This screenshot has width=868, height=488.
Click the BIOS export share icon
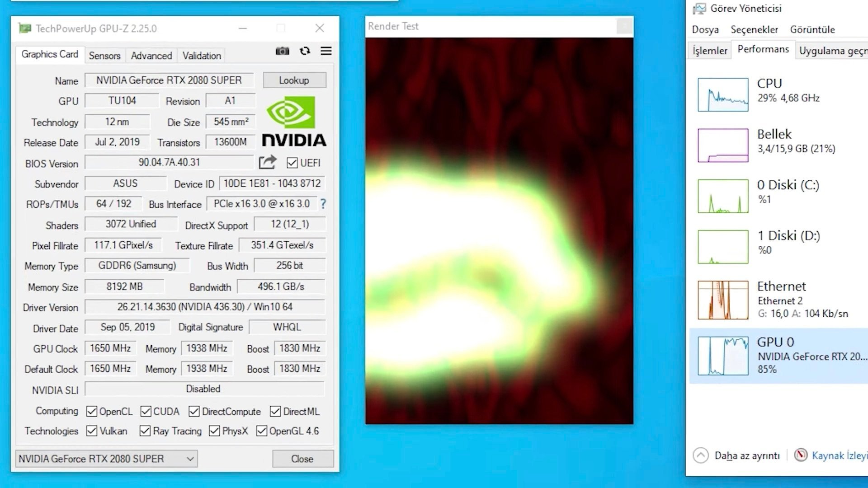tap(267, 162)
